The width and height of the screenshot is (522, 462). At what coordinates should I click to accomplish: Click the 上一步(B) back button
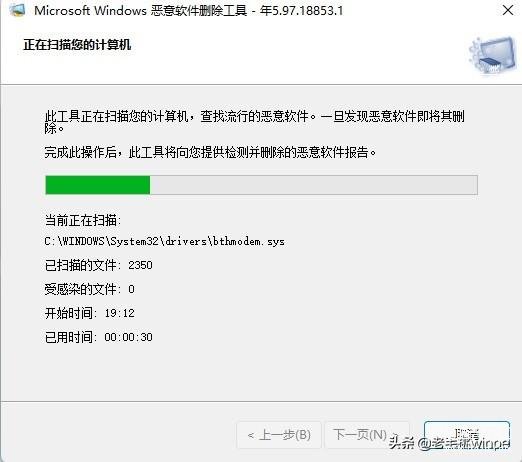(x=279, y=435)
